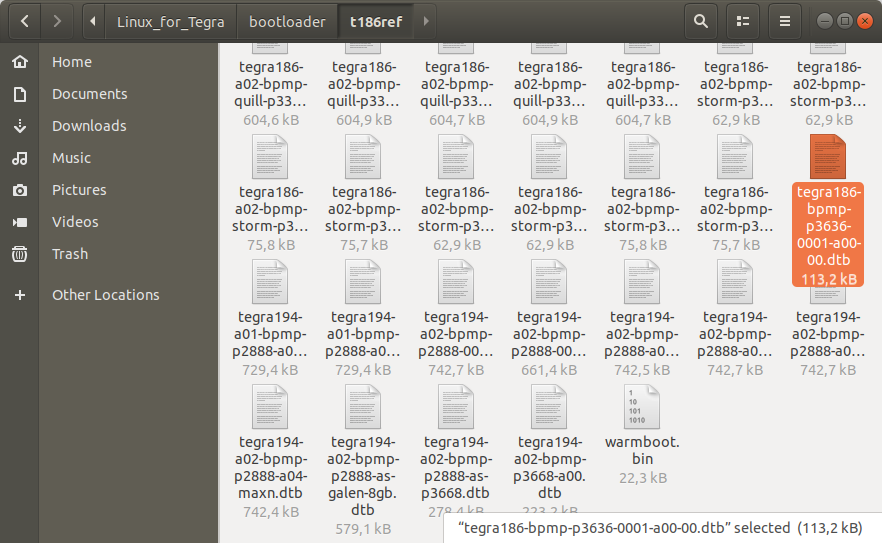Select the t186ref path segment
This screenshot has height=543, width=882.
click(376, 21)
